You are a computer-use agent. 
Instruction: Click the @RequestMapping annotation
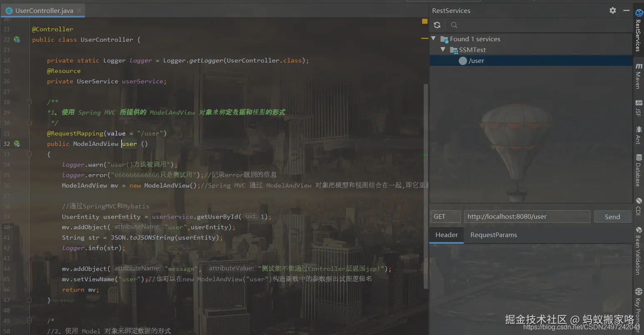pyautogui.click(x=75, y=133)
